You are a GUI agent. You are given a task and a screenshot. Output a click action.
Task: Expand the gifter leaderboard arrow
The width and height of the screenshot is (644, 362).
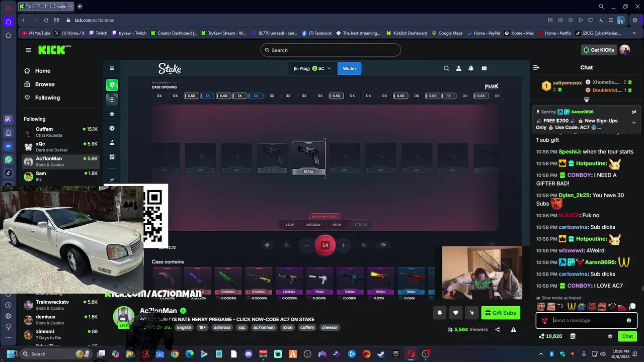[x=587, y=100]
